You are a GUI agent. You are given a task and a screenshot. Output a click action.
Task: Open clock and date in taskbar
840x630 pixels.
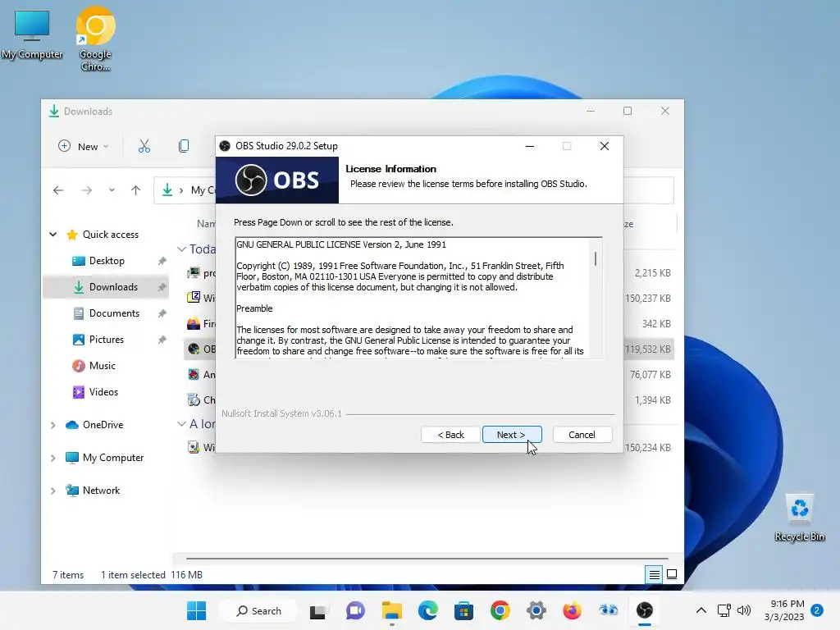pyautogui.click(x=784, y=610)
